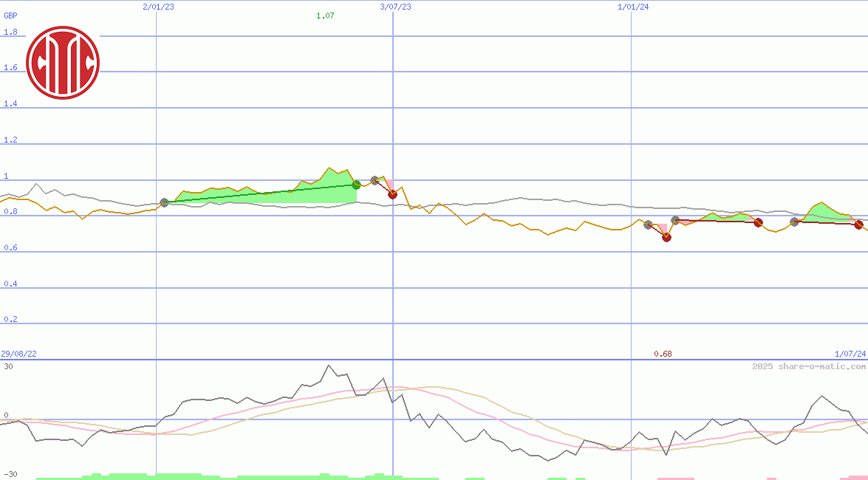Click the red marker on the 3/07/23 line
868x480 pixels.
392,194
